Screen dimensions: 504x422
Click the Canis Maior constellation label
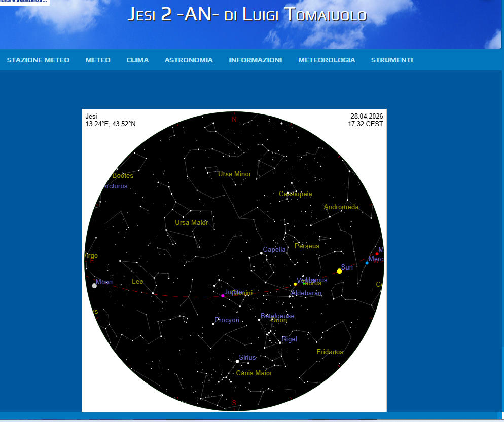[254, 373]
